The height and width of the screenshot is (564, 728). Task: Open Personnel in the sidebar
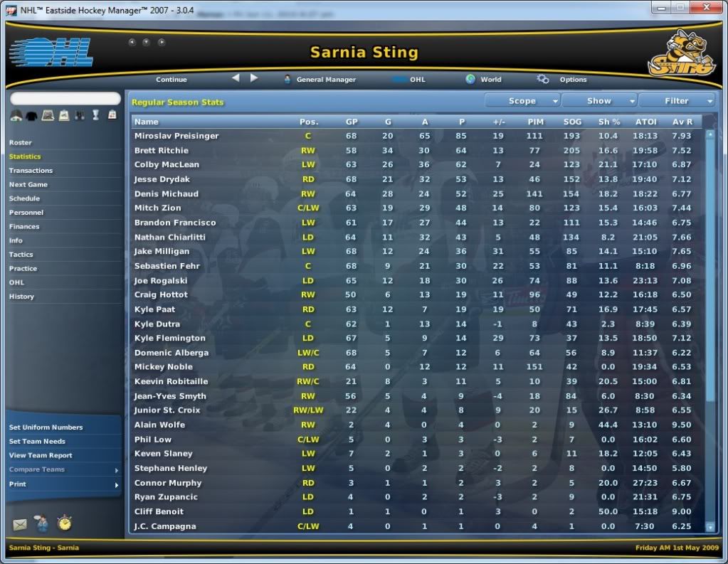[26, 212]
